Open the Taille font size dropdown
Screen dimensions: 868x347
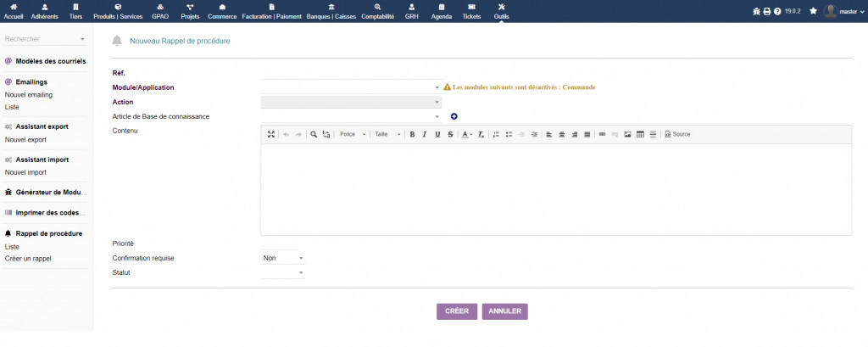point(387,134)
